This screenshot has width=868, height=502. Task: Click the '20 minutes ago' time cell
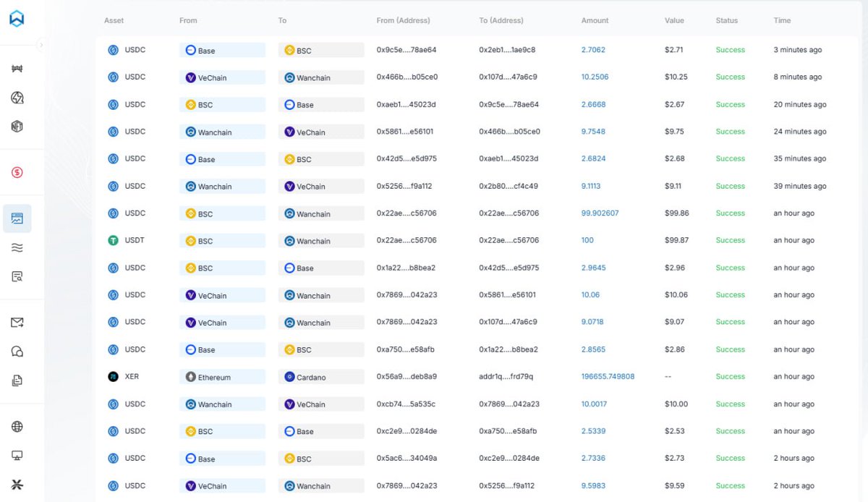tap(800, 104)
